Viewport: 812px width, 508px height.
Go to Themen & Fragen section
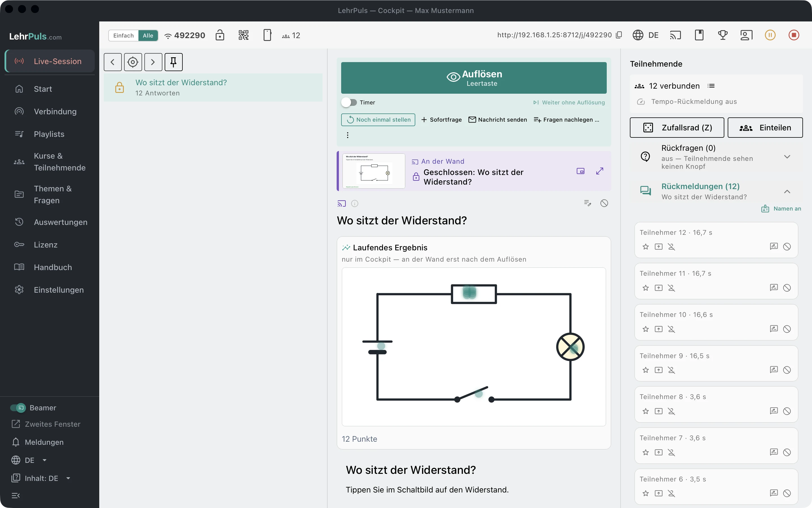pos(50,194)
